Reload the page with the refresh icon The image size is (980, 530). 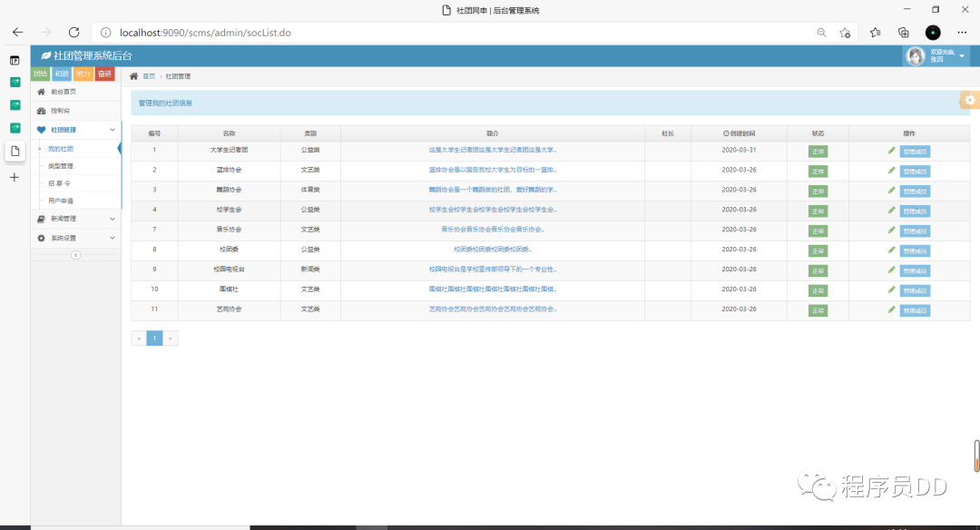click(73, 33)
